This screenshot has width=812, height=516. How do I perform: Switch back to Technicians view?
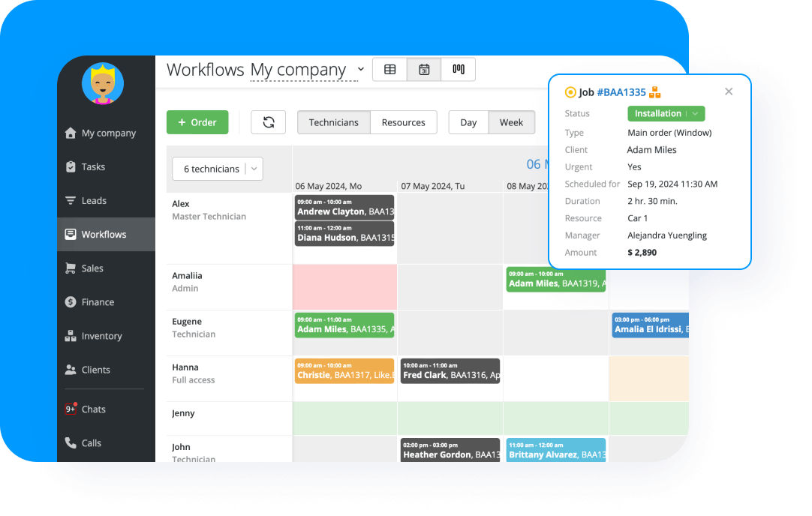pos(333,121)
